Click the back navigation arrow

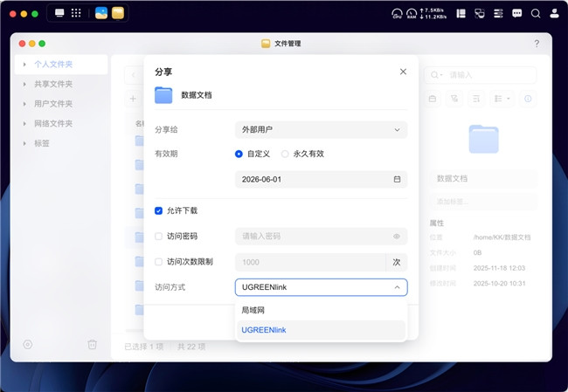click(x=134, y=75)
